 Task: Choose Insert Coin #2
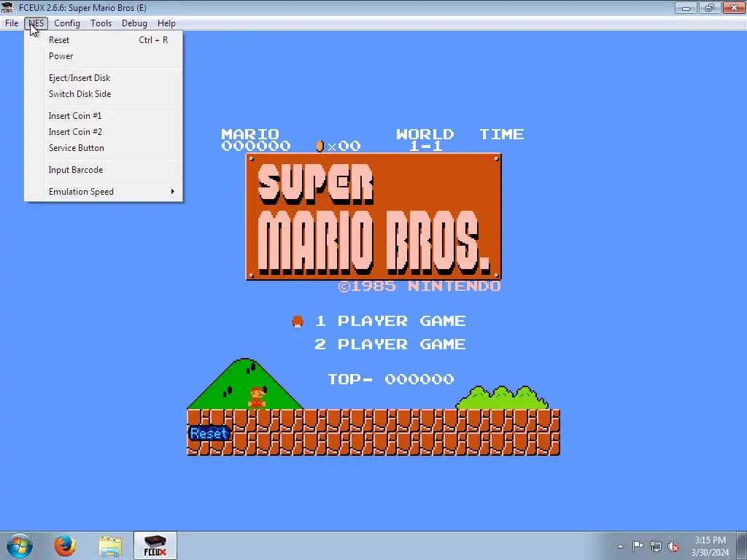104,132
